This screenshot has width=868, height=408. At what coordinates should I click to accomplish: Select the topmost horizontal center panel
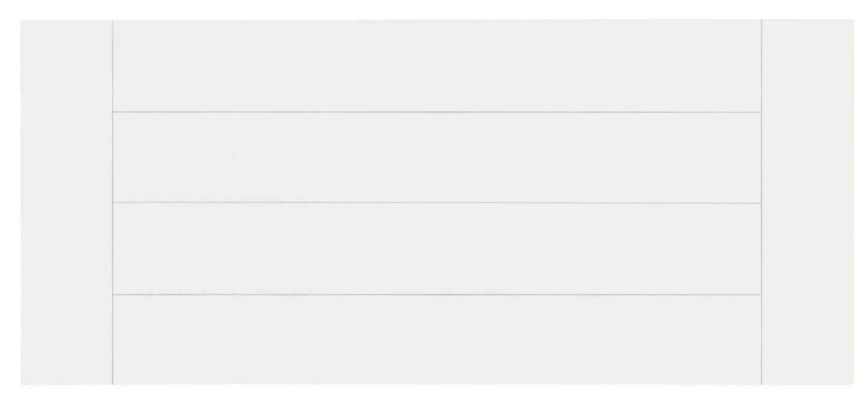(437, 66)
